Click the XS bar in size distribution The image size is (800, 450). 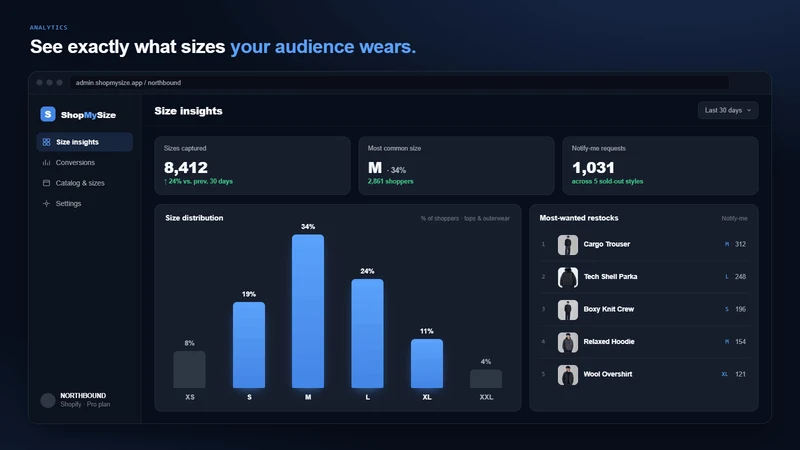pyautogui.click(x=189, y=369)
